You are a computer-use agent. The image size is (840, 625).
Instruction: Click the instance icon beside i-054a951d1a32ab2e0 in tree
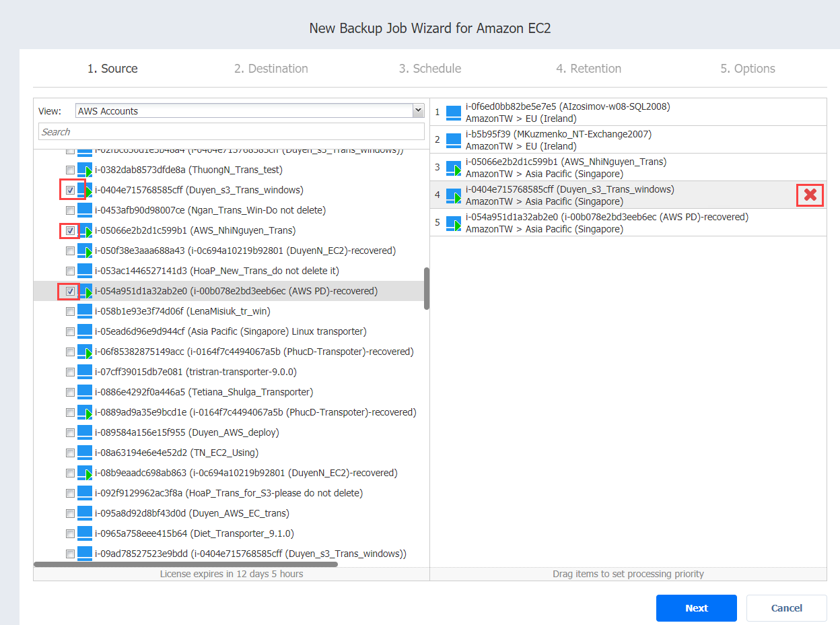point(85,291)
